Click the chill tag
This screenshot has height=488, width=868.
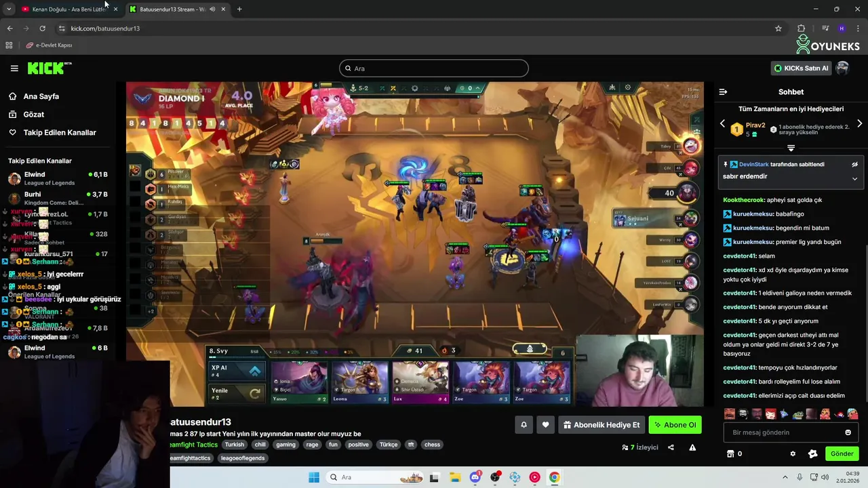260,445
